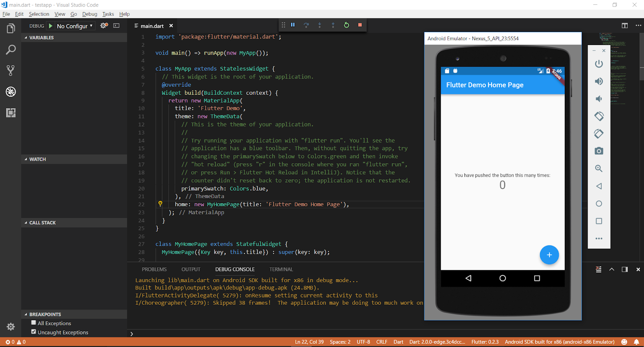Step out in debug toolbar
Screen dimensions: 644x347
(x=333, y=25)
